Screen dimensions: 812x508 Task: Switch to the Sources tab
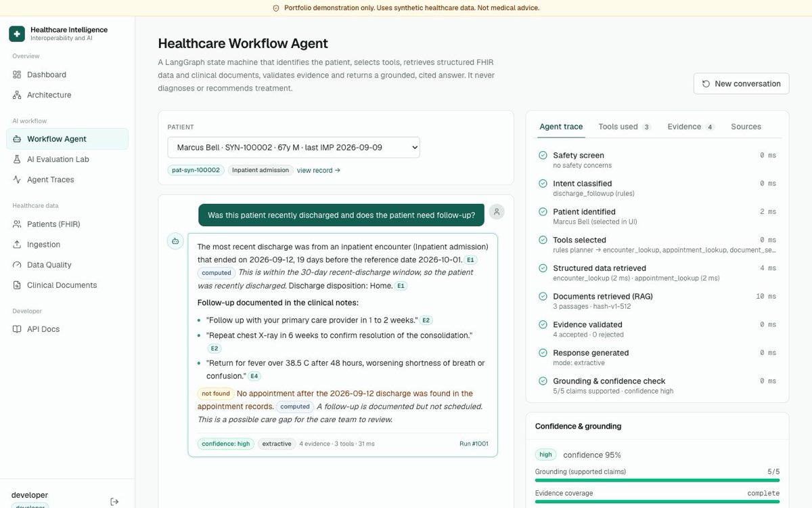click(746, 127)
